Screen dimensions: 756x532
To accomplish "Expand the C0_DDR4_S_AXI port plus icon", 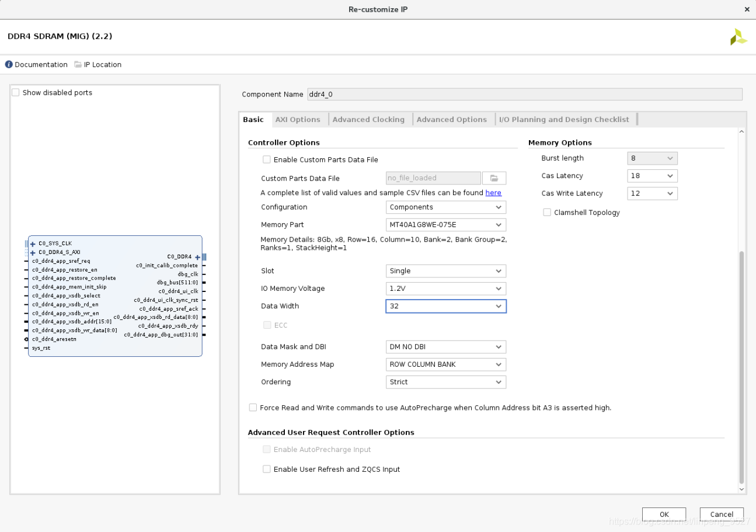I will (x=33, y=253).
